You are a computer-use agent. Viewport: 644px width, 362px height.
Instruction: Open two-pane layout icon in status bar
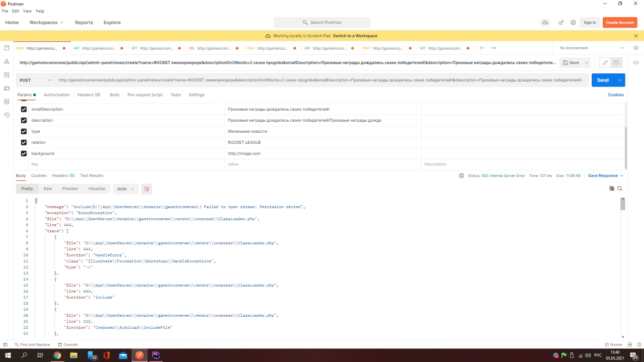pos(630,344)
